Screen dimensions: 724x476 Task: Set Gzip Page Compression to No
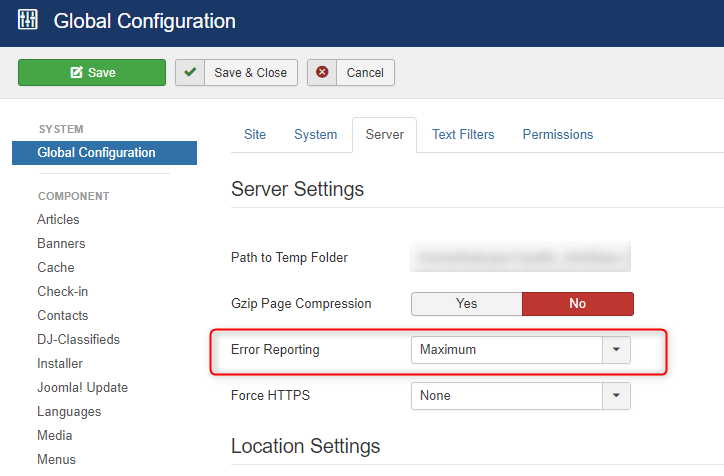577,304
